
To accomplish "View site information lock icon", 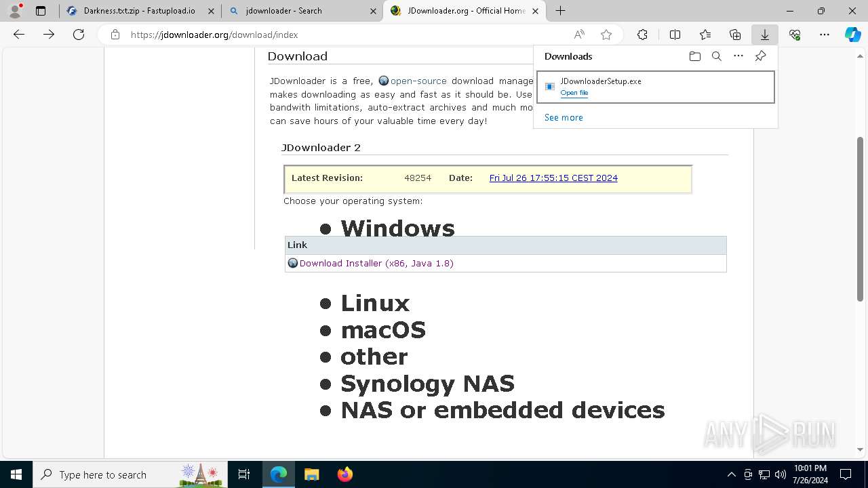I will click(115, 35).
